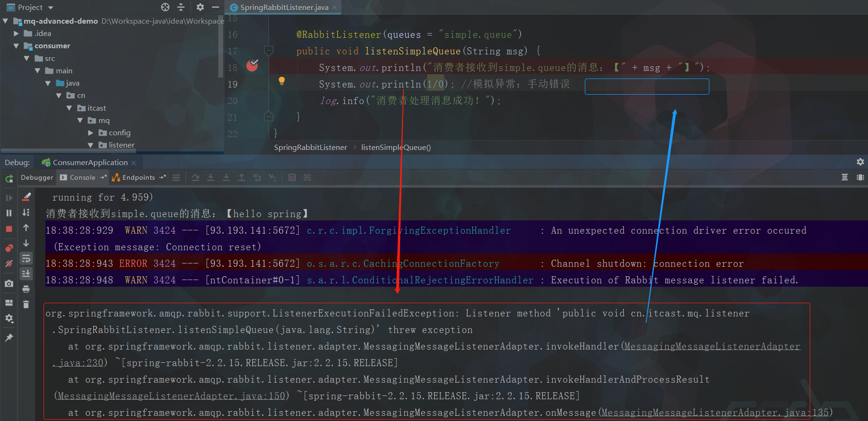Click the Trace Current Stream Chain icon
The height and width of the screenshot is (421, 868).
[307, 177]
